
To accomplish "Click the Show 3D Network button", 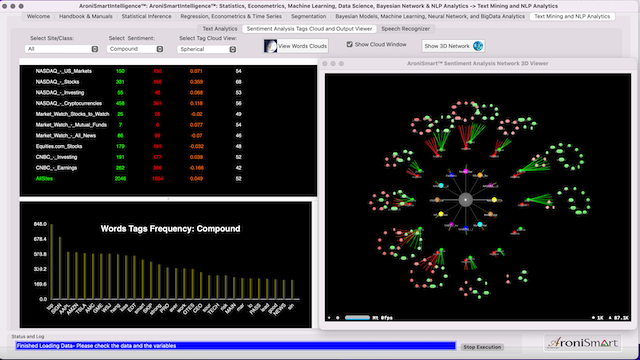I will (x=453, y=46).
